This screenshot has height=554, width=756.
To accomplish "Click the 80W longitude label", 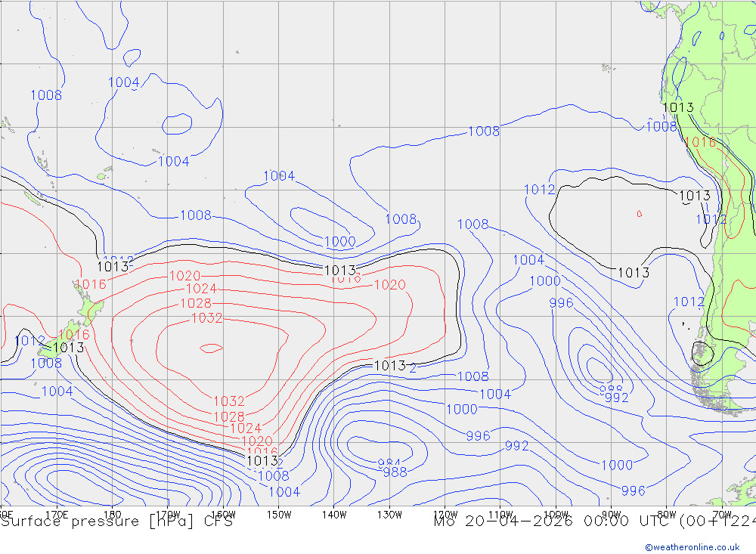I will (x=667, y=515).
